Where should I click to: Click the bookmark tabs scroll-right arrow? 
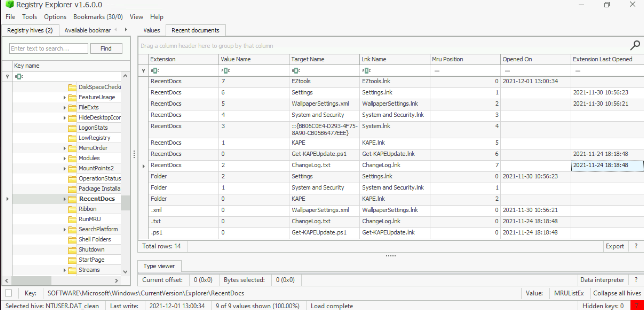pyautogui.click(x=126, y=30)
